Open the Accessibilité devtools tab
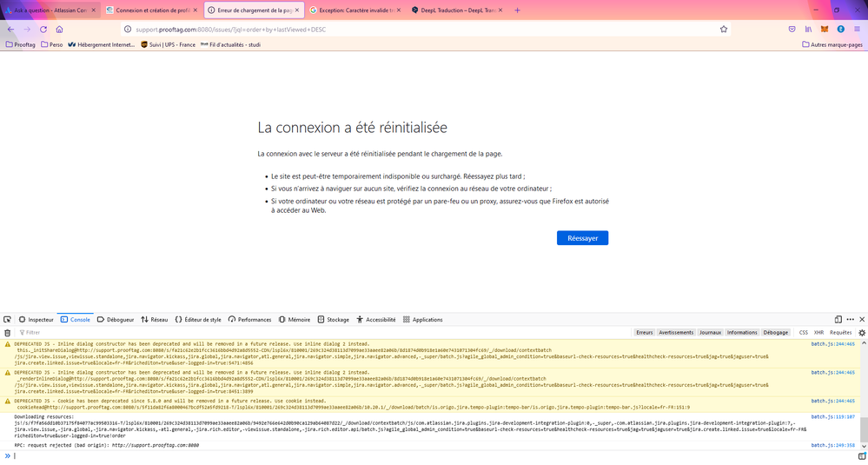 click(376, 319)
